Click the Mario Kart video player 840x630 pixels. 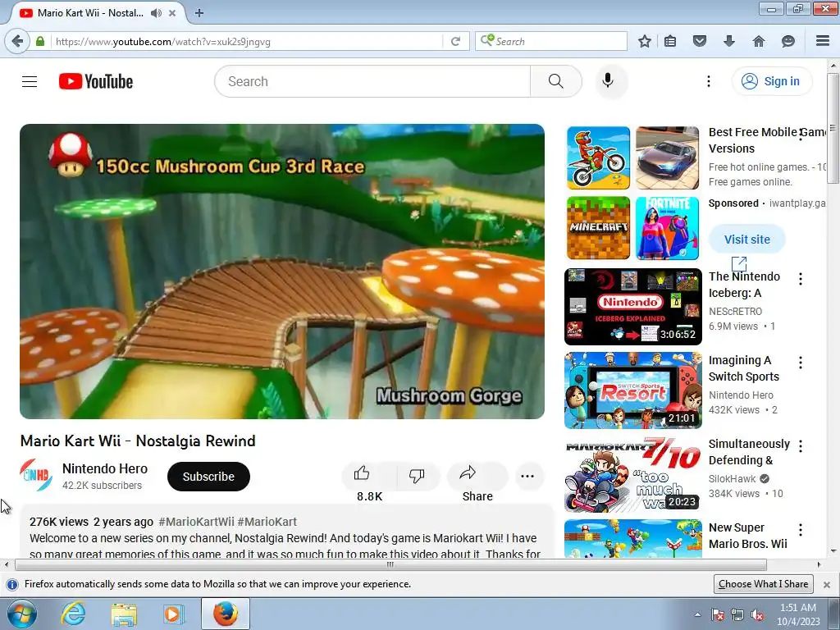click(x=282, y=272)
